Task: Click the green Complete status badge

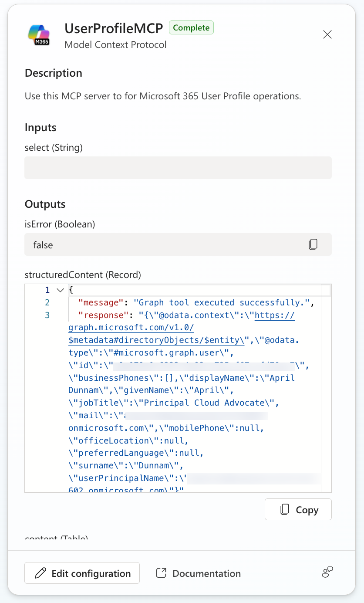Action: pos(191,27)
